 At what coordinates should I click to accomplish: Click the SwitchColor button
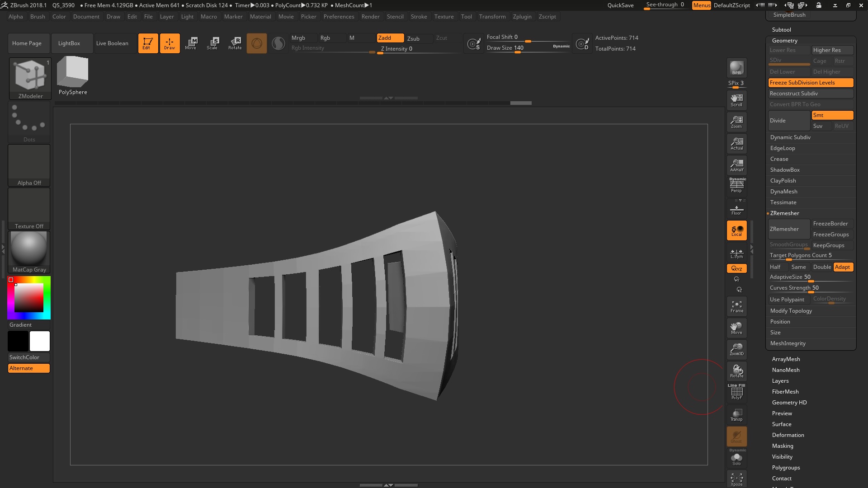(29, 357)
